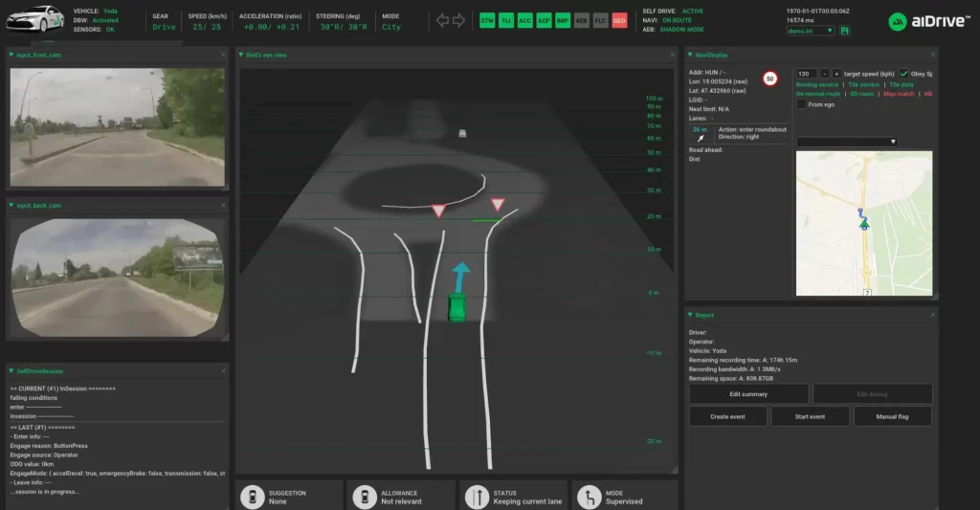Collapse the Bird's eye view panel
Screen dimensions: 980x510
pos(241,55)
